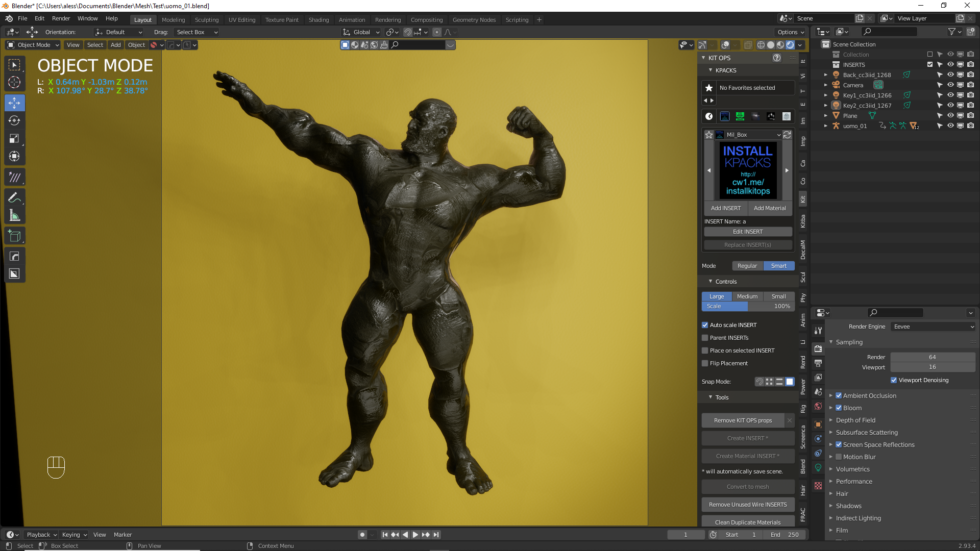Open the Object properties tab icon
980x551 pixels.
coord(818,424)
